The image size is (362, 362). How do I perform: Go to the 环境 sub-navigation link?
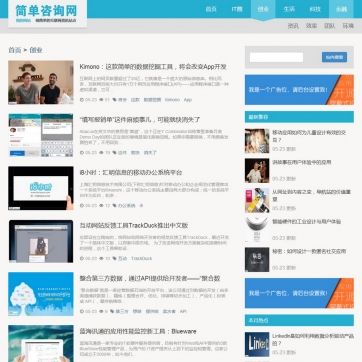pos(348,26)
